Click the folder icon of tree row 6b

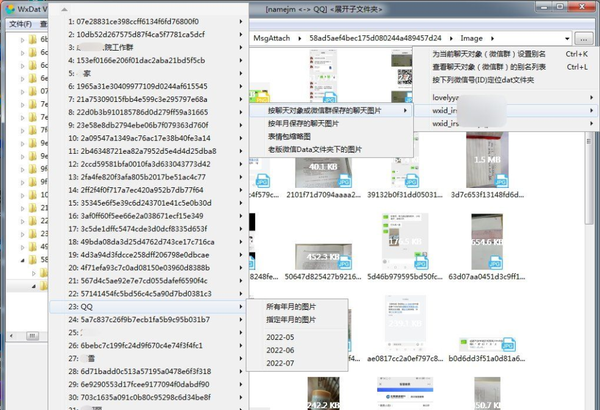pos(33,39)
